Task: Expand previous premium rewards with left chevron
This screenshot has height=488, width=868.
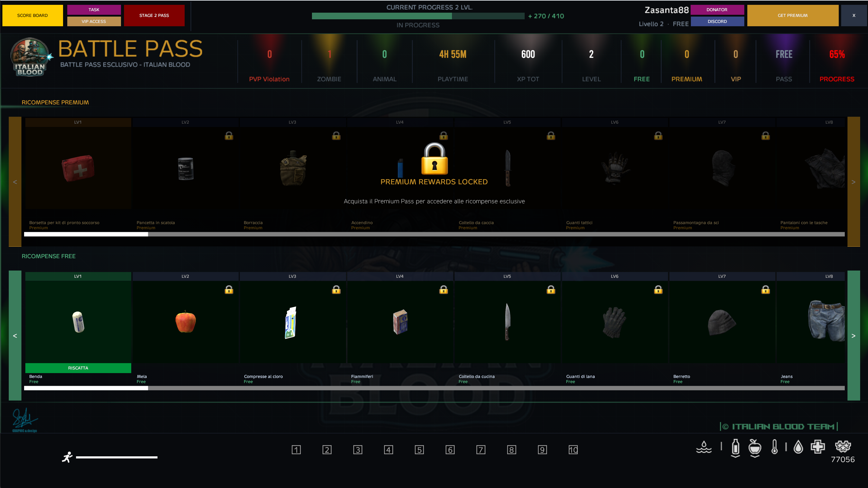Action: (x=15, y=182)
